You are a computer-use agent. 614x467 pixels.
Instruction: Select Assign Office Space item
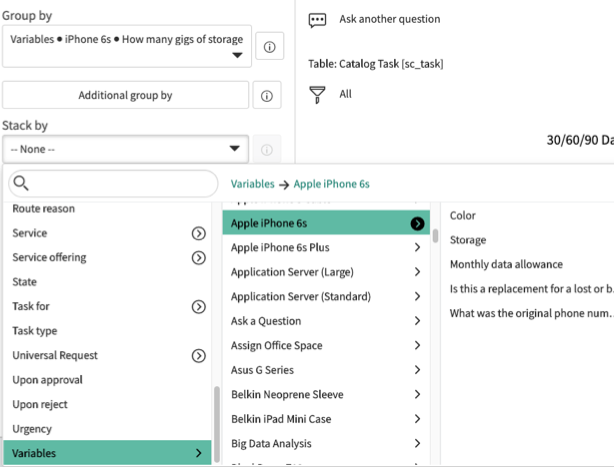tap(326, 345)
